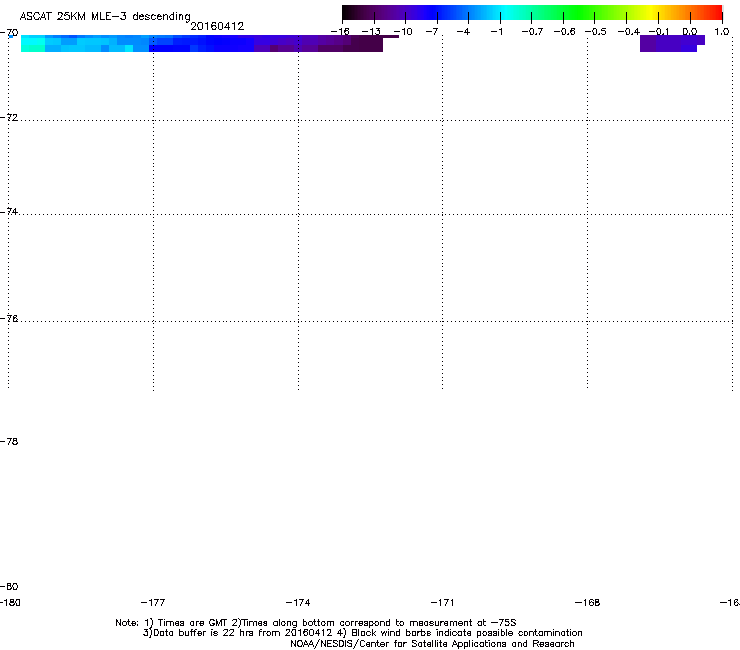The width and height of the screenshot is (740, 650).
Task: Click the -74 latitude axis label
Action: pos(9,211)
